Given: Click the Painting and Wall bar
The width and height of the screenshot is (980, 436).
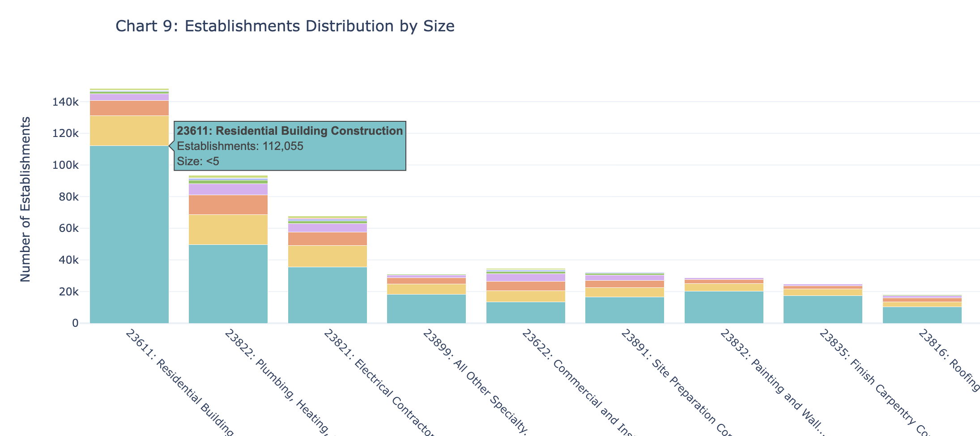Looking at the screenshot, I should (725, 304).
